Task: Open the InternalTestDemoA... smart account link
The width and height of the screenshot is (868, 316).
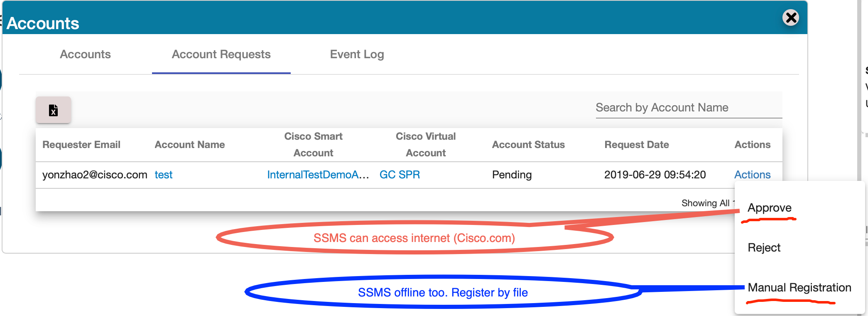Action: click(318, 175)
